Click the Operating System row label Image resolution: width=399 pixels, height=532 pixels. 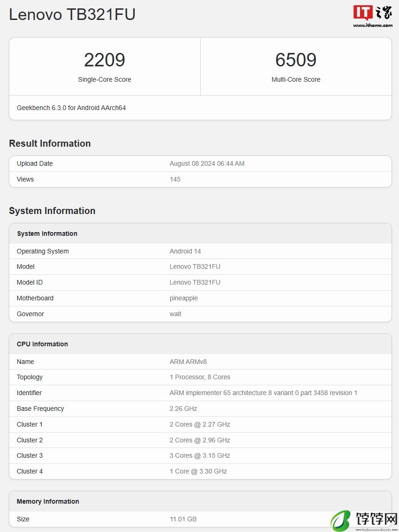click(43, 252)
